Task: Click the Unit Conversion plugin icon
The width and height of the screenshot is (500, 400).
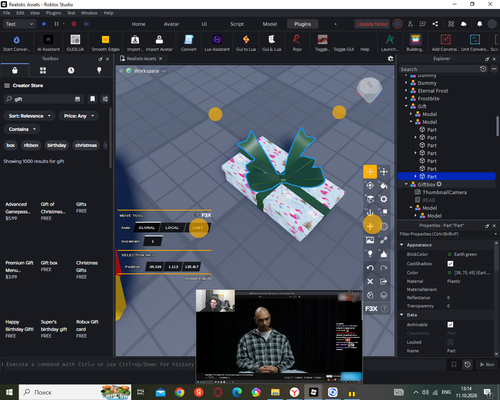Action: pyautogui.click(x=475, y=40)
